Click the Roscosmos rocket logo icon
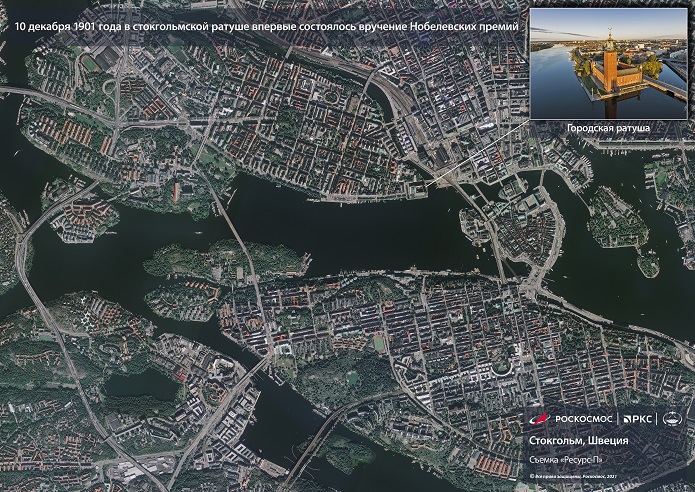The width and height of the screenshot is (695, 492). pos(538,420)
